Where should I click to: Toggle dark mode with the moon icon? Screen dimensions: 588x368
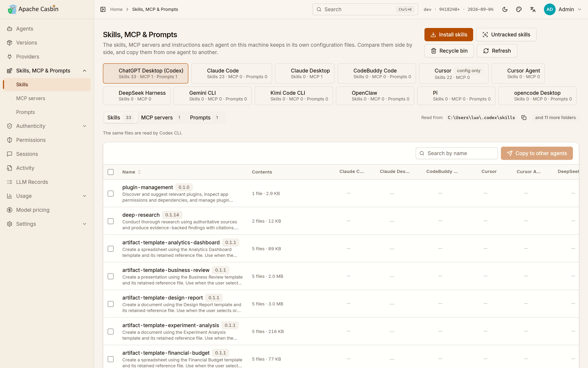tap(505, 9)
